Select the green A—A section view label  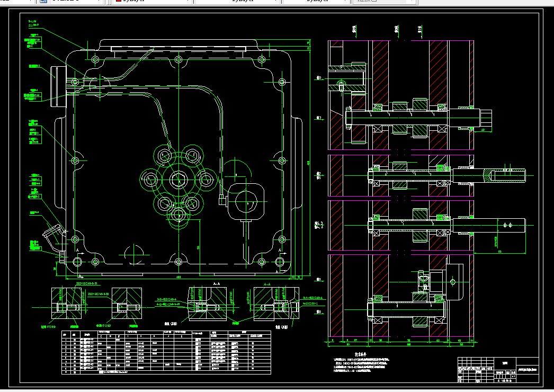(x=267, y=284)
